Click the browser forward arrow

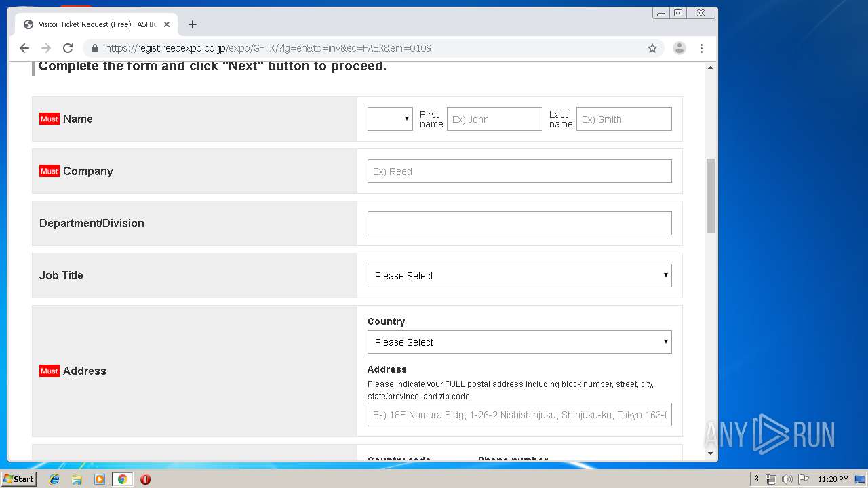46,48
